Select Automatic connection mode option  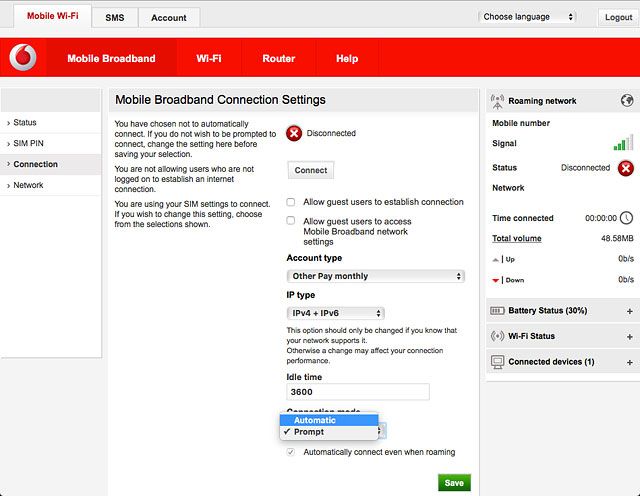(x=329, y=420)
